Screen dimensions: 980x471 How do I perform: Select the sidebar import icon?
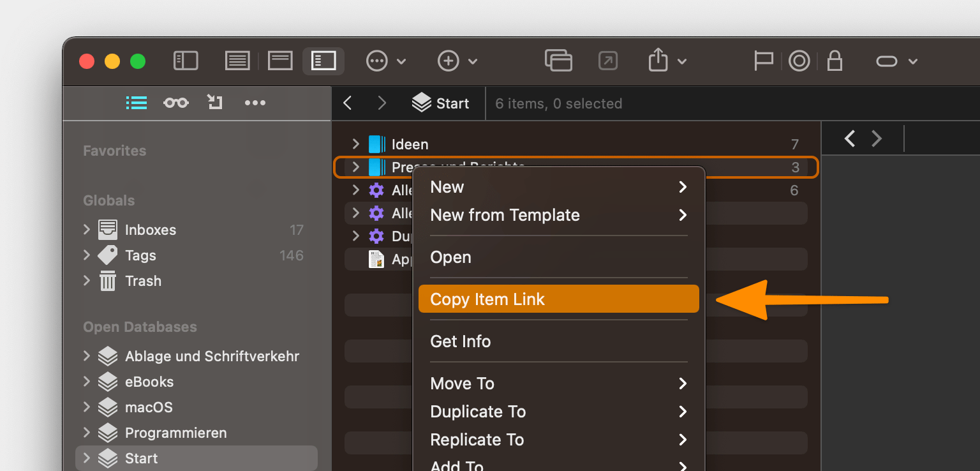215,102
